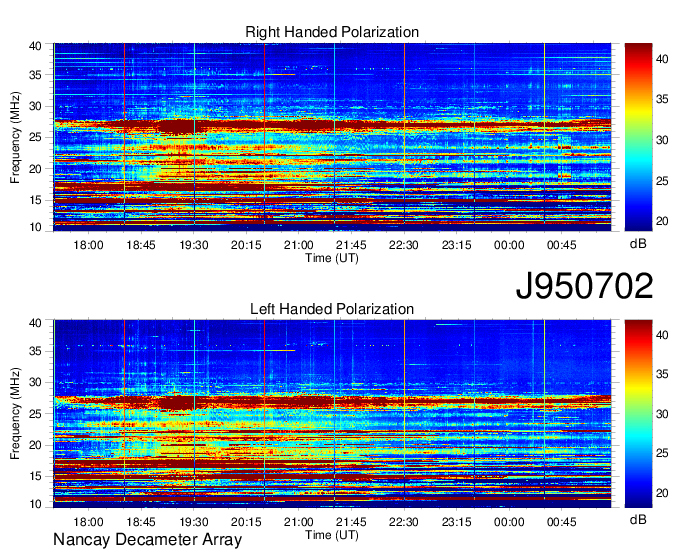Click the Time (UT) label under the Right Handed plot
680x552 pixels.
tap(332, 258)
